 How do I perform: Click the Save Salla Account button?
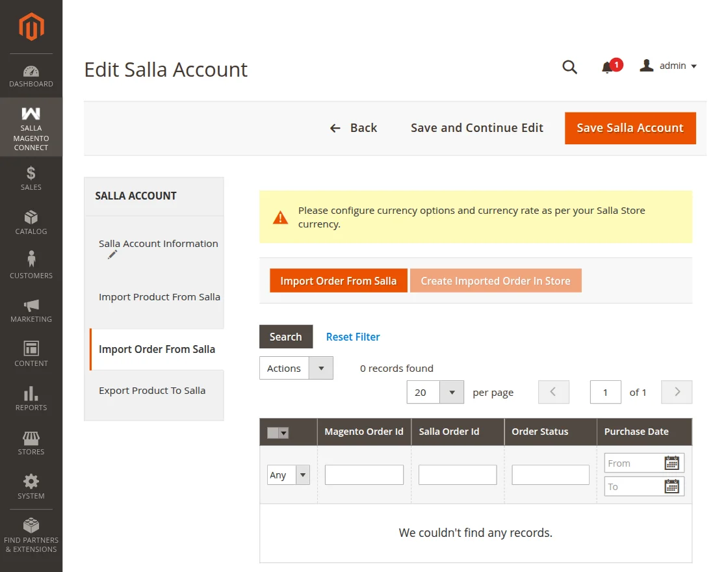coord(630,128)
